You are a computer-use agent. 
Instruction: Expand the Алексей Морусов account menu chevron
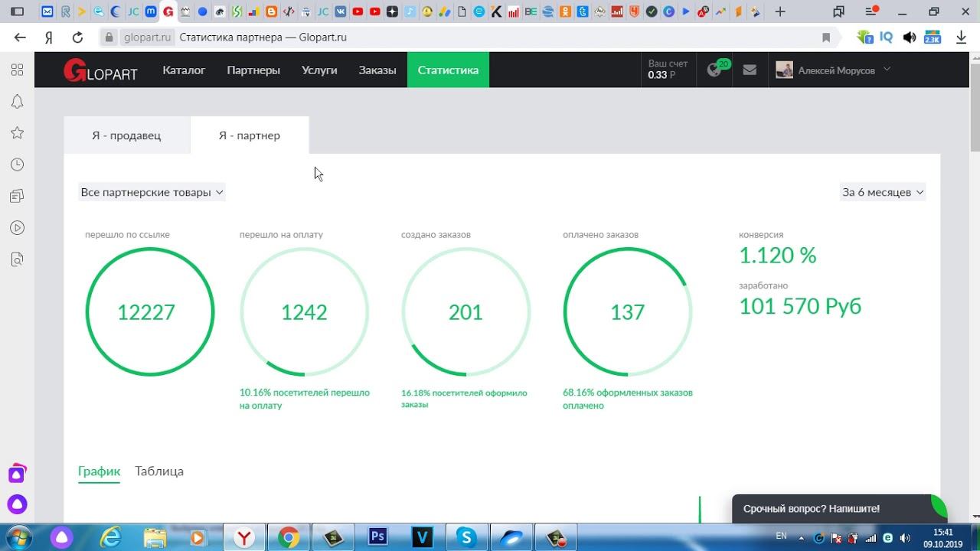tap(887, 69)
